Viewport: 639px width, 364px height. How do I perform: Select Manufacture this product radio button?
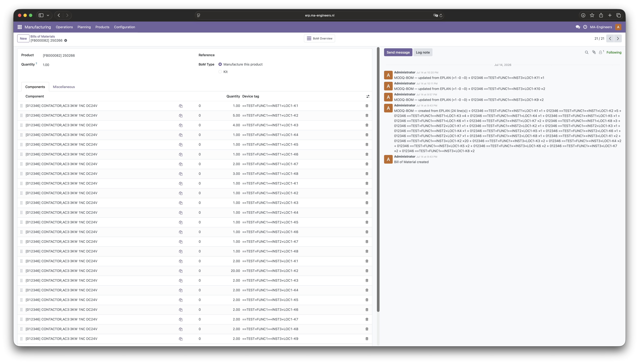(x=220, y=64)
